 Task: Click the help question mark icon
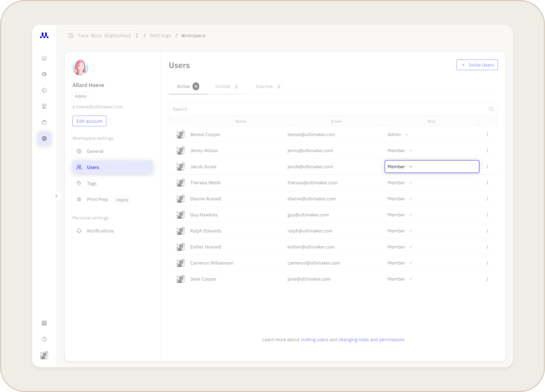click(44, 339)
